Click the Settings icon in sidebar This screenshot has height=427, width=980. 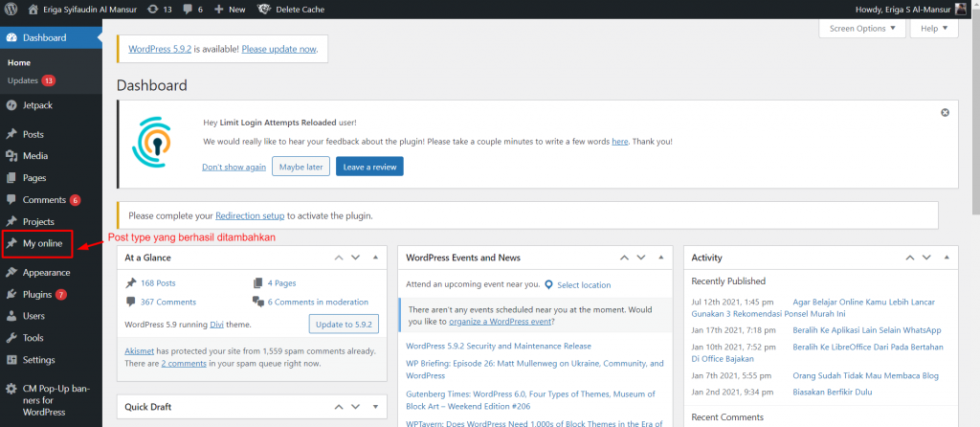point(11,360)
